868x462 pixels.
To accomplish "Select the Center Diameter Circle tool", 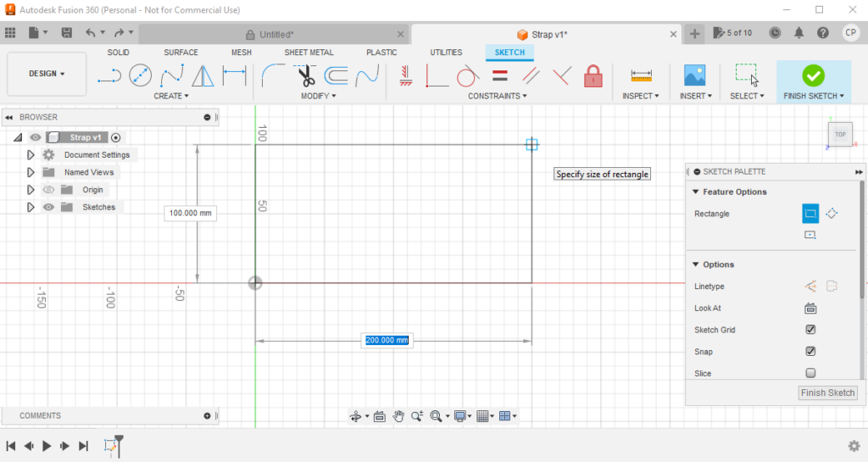I will coord(140,76).
